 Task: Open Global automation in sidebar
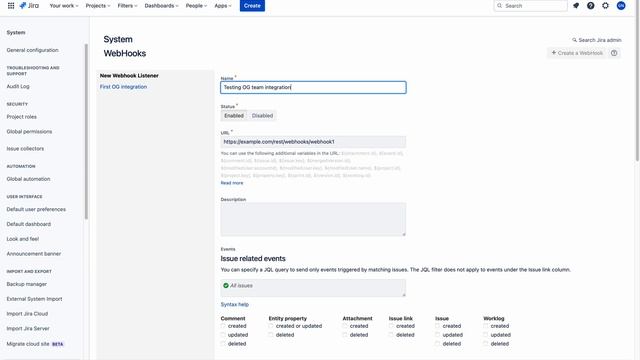[29, 179]
